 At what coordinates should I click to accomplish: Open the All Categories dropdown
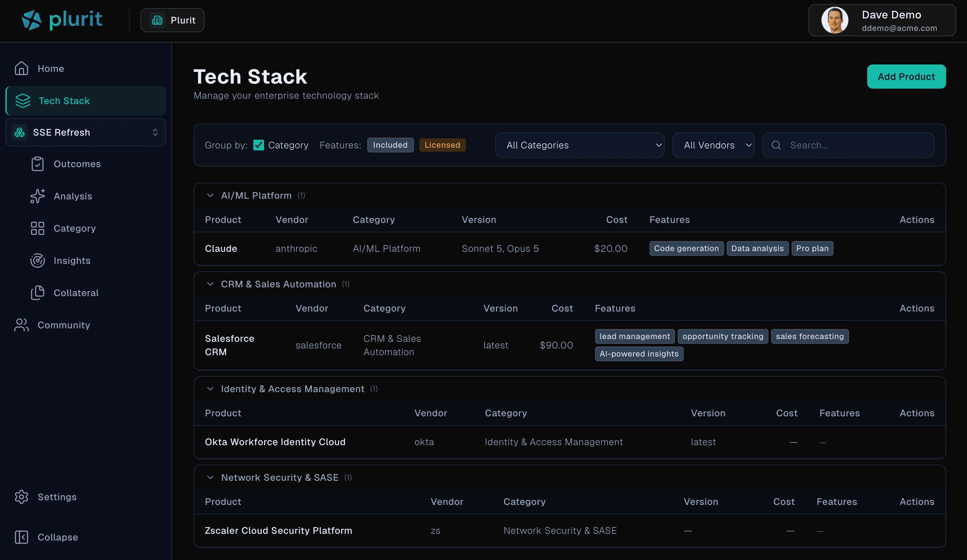[580, 145]
